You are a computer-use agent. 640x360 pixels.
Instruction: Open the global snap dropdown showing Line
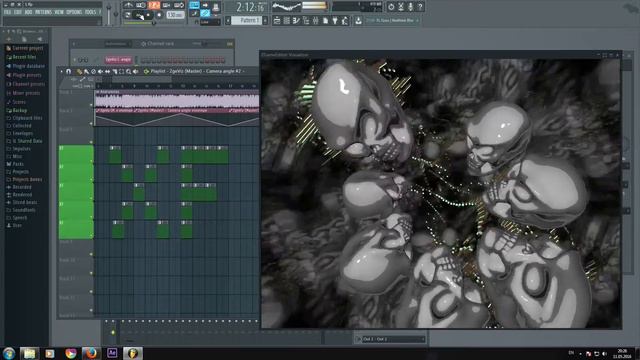coord(210,22)
